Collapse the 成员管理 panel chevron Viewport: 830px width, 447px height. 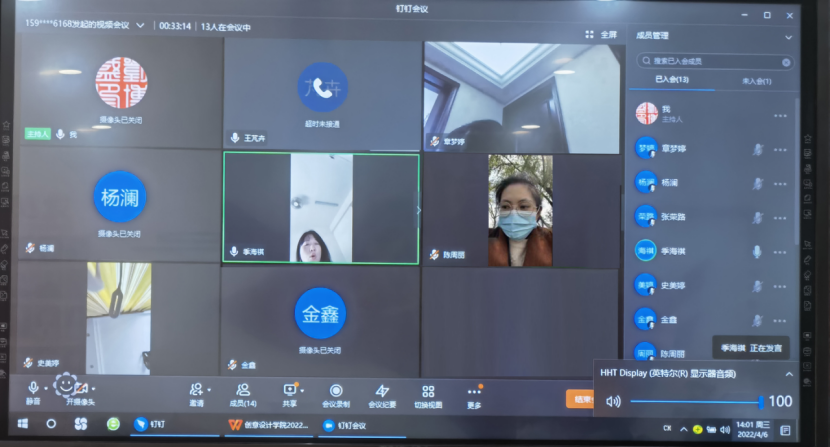pos(788,36)
